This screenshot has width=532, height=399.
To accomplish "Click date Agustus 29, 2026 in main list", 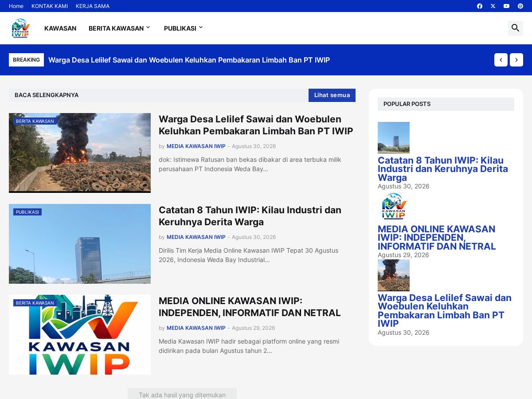I will [x=253, y=328].
